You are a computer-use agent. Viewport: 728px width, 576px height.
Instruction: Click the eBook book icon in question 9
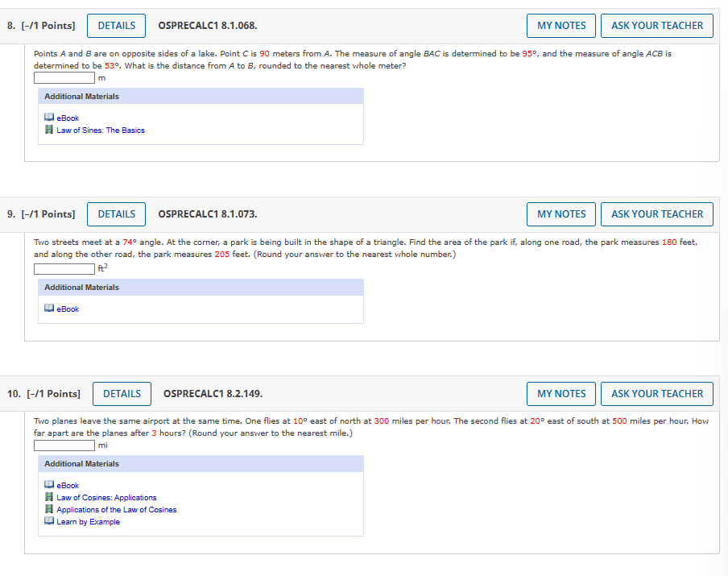pos(49,308)
